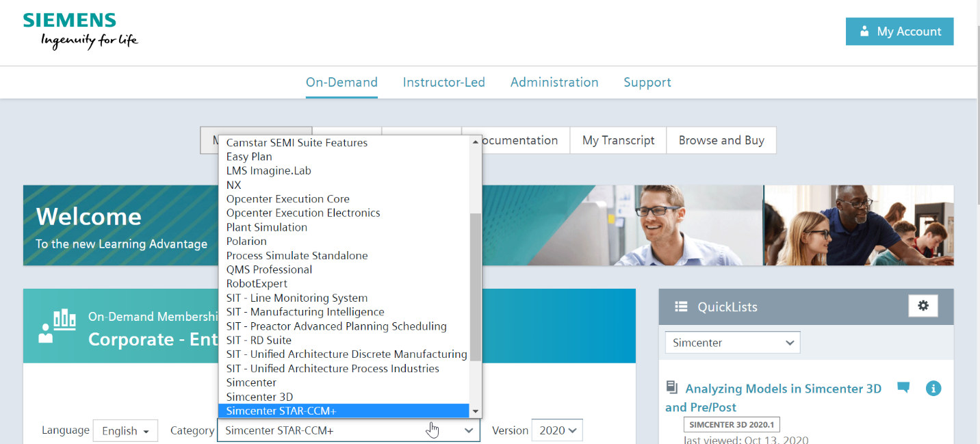Select Simcenter 3D from the list

coord(259,397)
